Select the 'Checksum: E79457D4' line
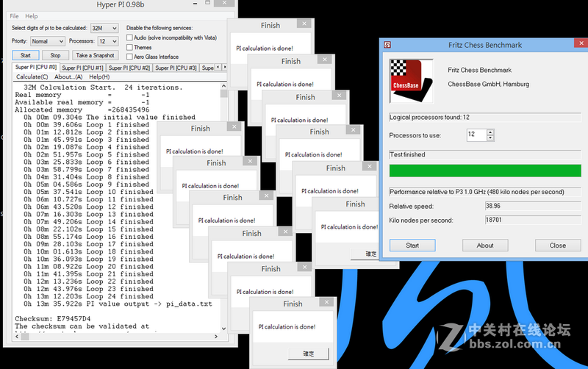The height and width of the screenshot is (369, 588). tap(52, 319)
